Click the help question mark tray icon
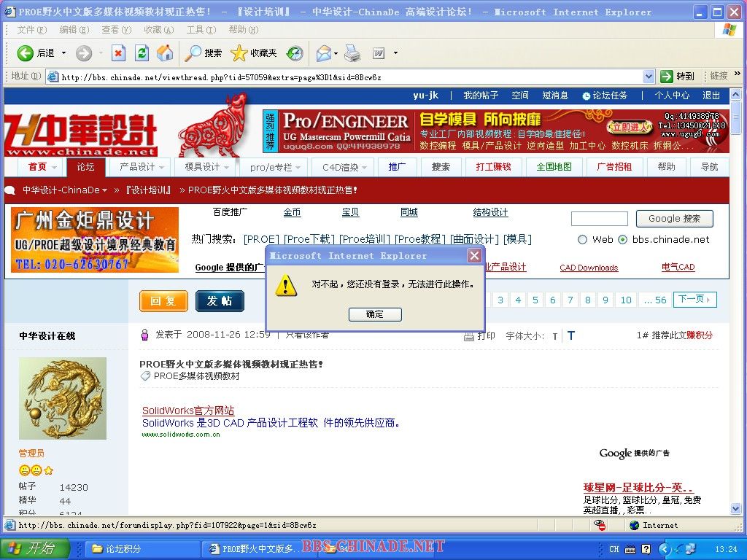Screen dimensions: 747x560 (x=646, y=549)
